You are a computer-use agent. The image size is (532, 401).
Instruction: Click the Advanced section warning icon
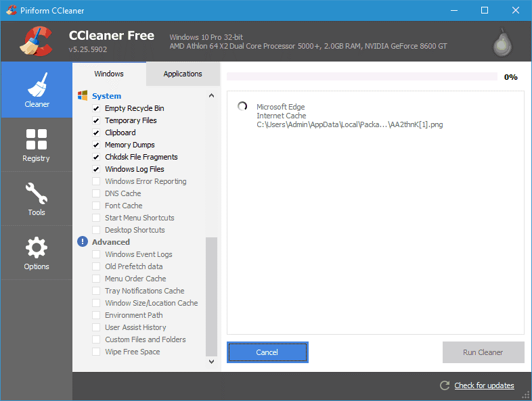[x=83, y=242]
